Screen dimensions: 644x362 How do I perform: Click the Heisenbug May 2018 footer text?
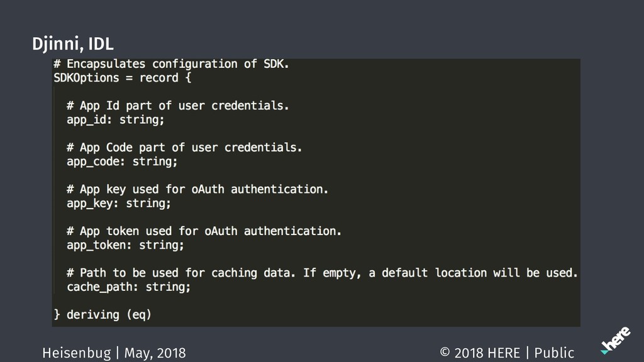[114, 353]
